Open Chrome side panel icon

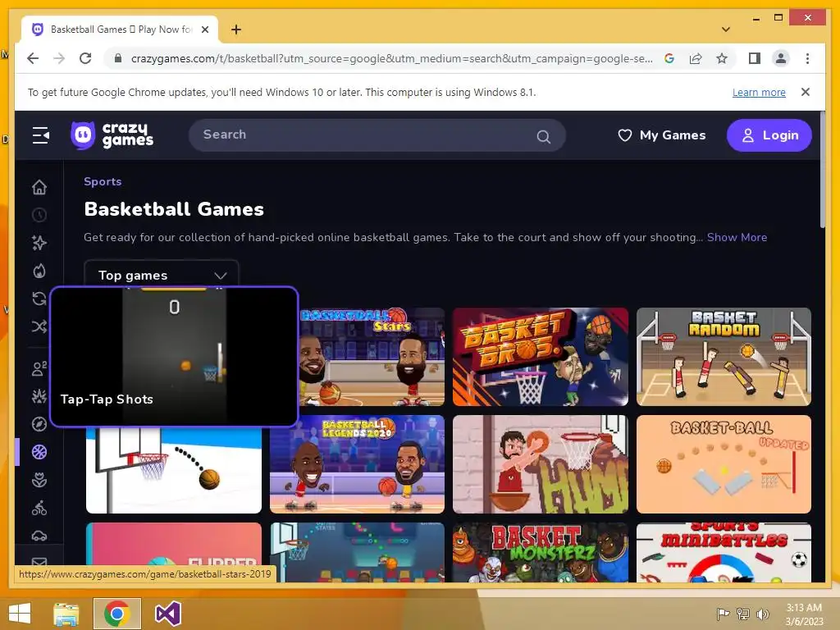(x=755, y=58)
